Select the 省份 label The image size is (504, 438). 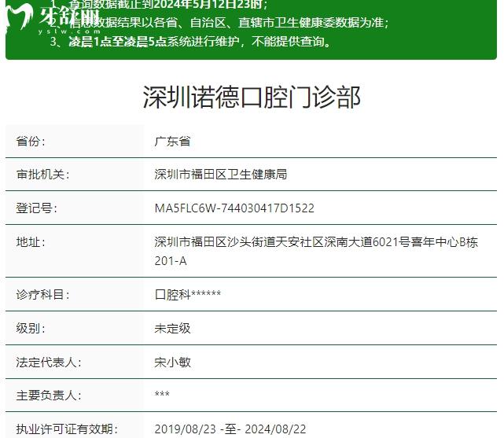[31, 141]
